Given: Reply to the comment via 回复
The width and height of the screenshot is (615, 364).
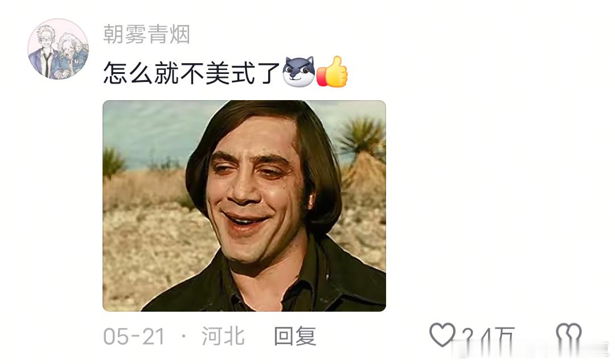Looking at the screenshot, I should (295, 336).
